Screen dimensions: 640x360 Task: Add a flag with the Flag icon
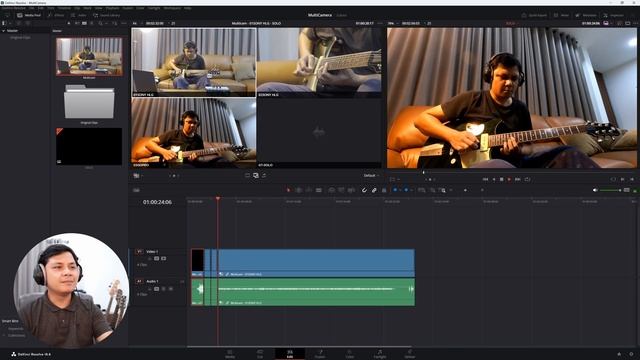395,190
